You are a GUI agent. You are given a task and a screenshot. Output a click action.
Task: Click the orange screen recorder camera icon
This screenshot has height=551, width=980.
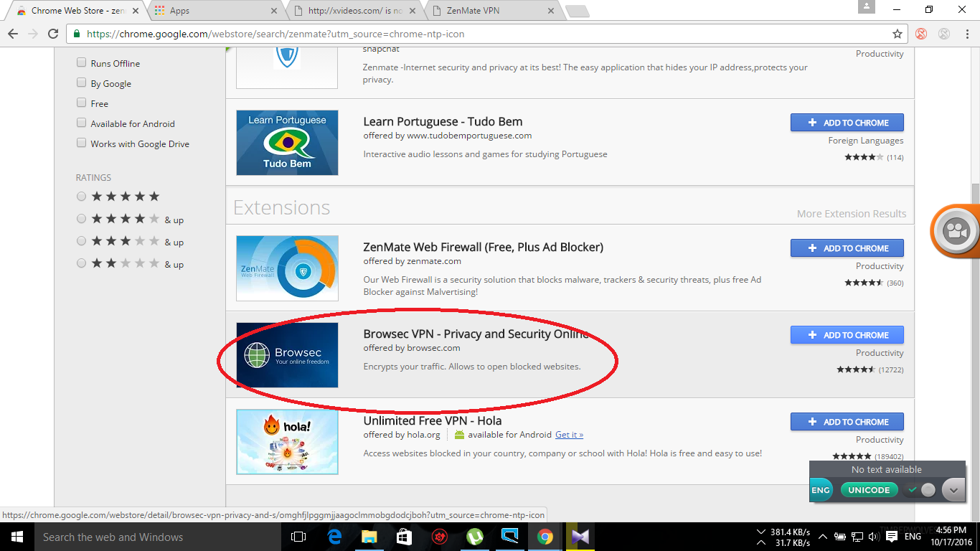pyautogui.click(x=956, y=231)
